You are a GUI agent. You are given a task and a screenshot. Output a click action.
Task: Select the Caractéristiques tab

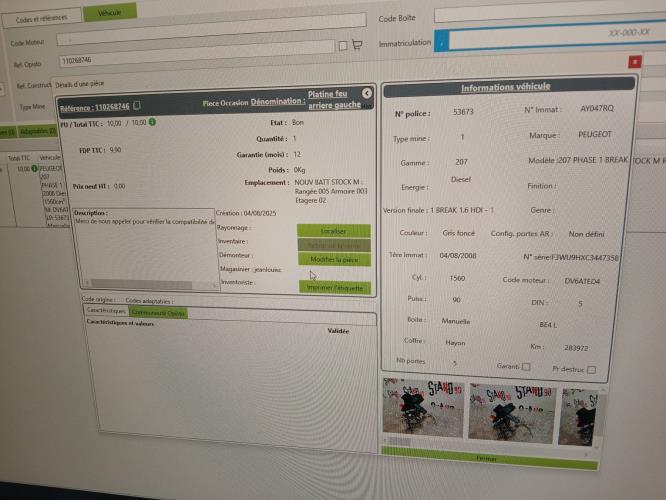coord(106,311)
